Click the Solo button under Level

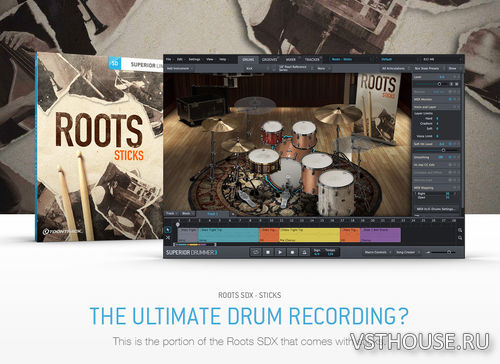point(451,84)
